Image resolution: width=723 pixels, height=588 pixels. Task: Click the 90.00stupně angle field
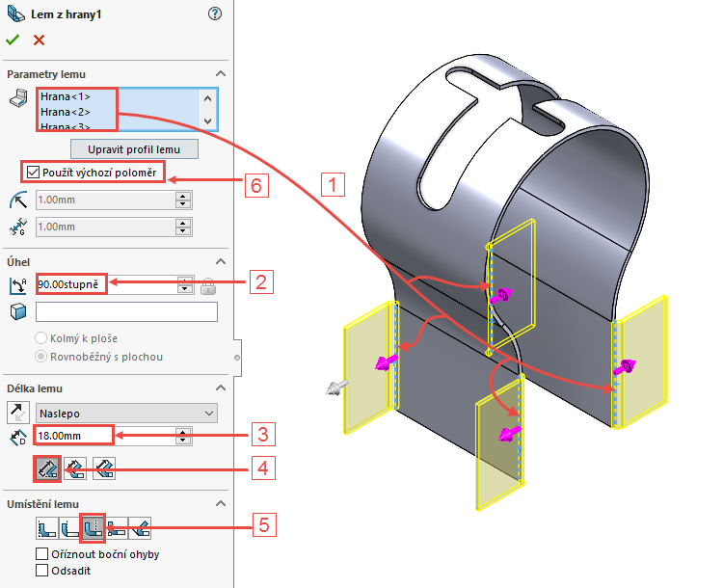(107, 284)
